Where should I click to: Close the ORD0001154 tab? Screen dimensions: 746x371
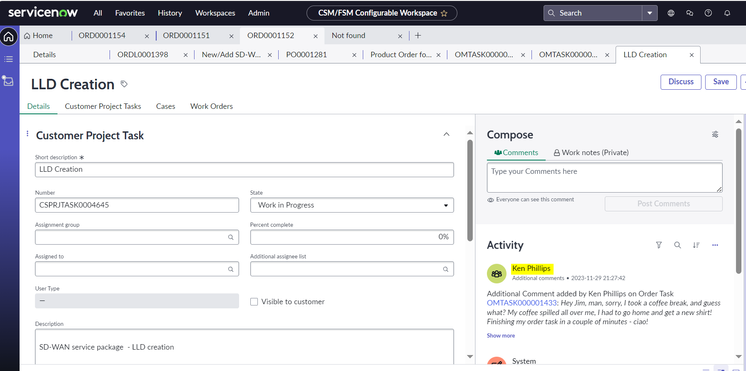(x=147, y=36)
